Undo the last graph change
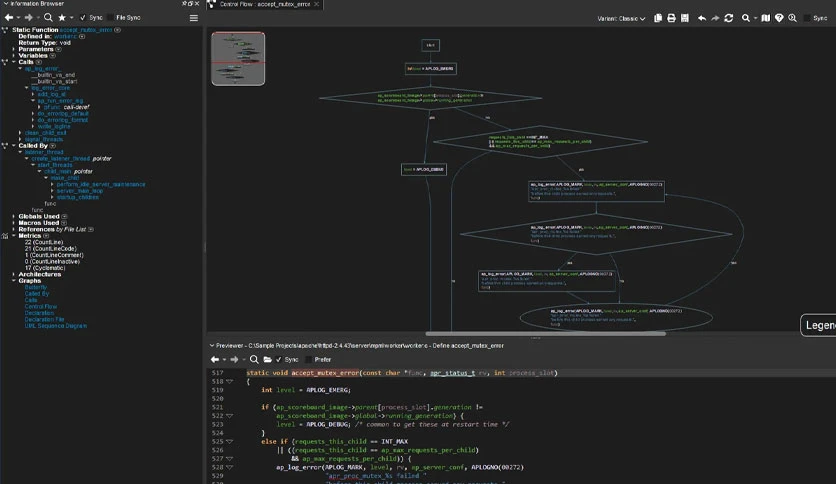836x484 pixels. click(x=702, y=18)
